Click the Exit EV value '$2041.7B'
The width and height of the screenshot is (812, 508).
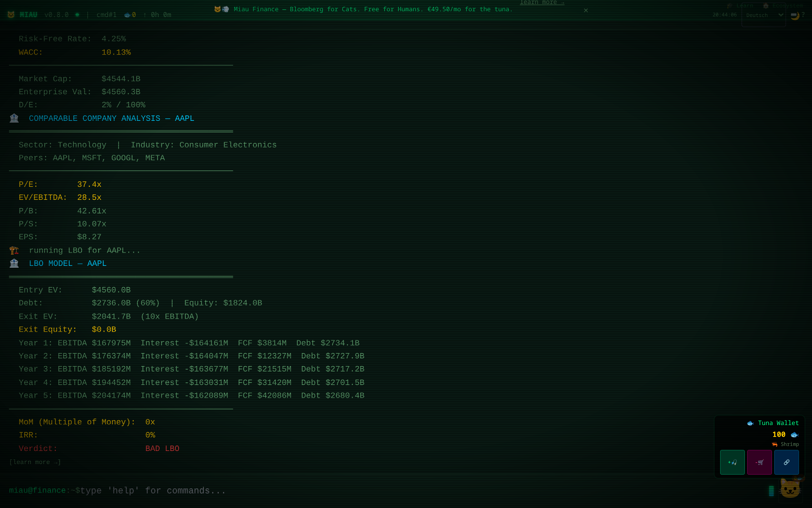coord(111,316)
